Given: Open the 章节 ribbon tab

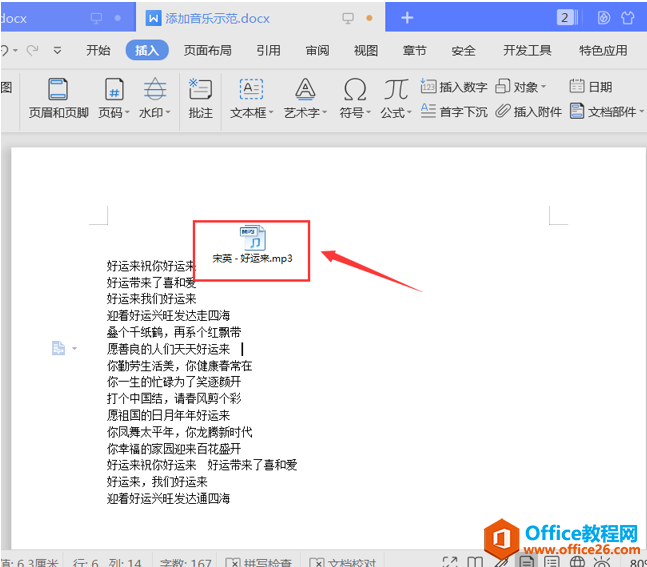Looking at the screenshot, I should [414, 50].
